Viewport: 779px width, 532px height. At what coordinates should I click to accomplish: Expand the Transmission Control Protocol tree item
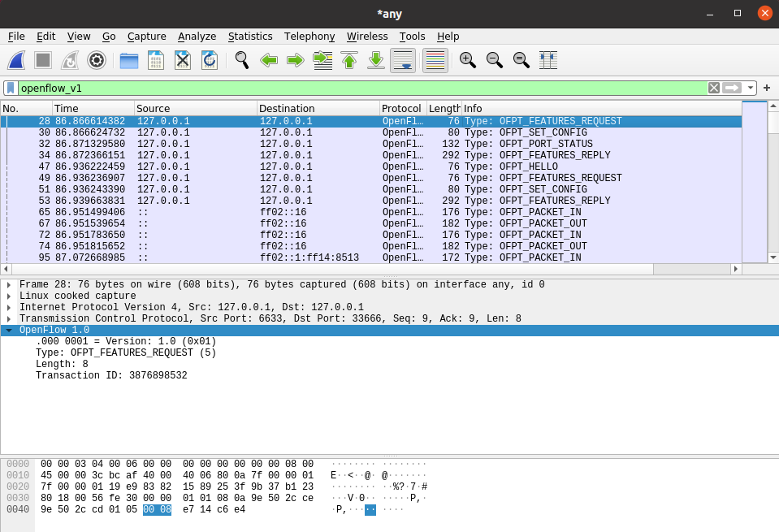click(x=9, y=319)
